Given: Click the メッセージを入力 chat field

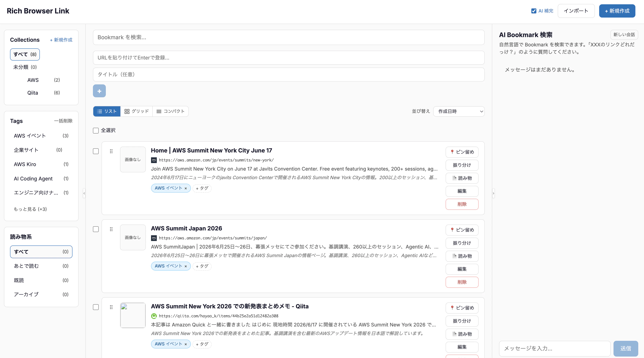Looking at the screenshot, I should pos(555,349).
